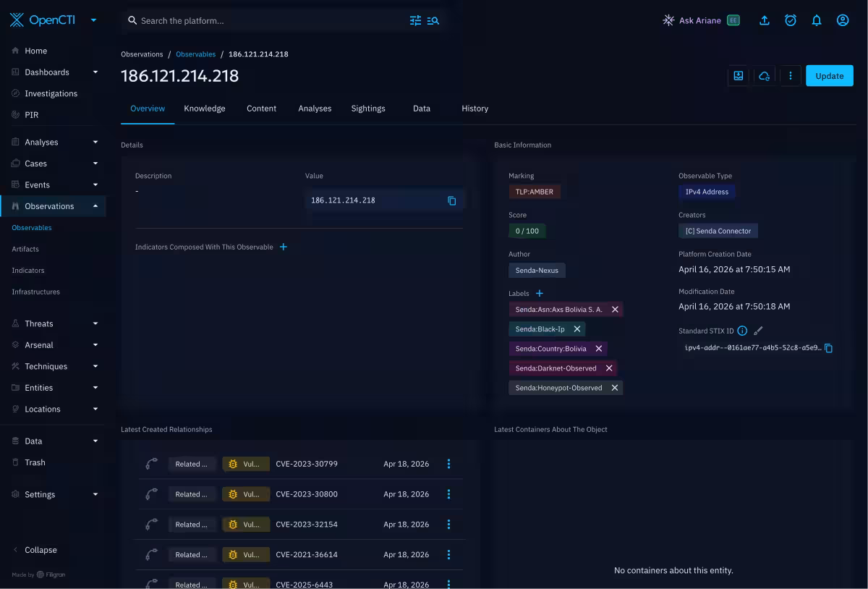
Task: Switch to the Knowledge tab
Action: [x=205, y=109]
